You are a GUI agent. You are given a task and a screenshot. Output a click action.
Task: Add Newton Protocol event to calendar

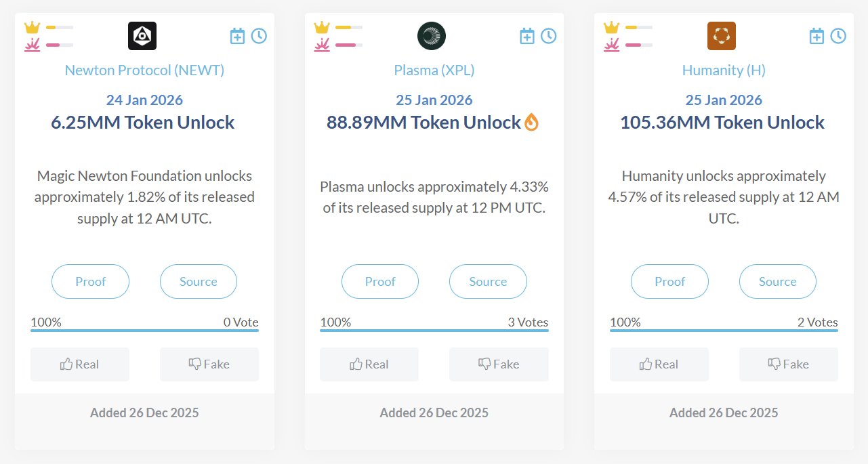coord(237,36)
